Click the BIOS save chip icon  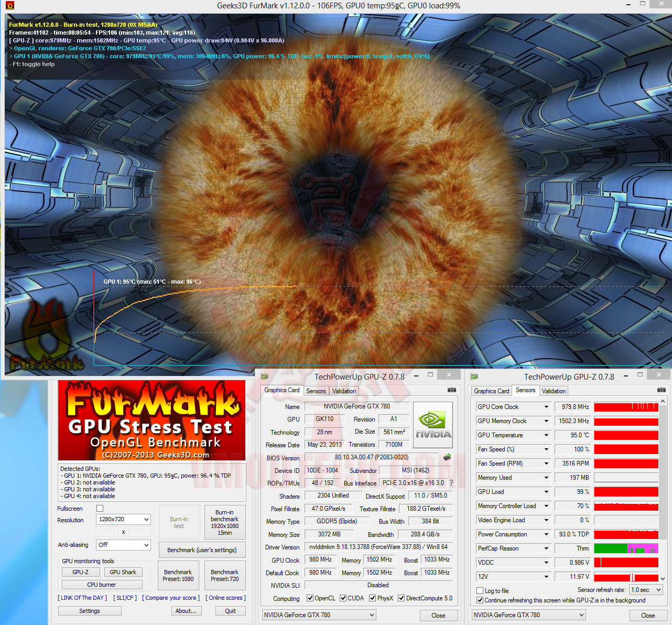pos(447,457)
